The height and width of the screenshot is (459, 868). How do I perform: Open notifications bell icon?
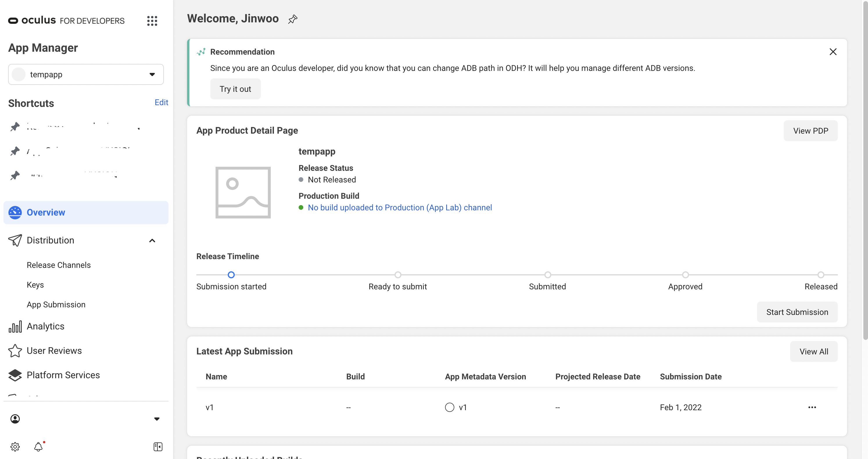tap(38, 447)
